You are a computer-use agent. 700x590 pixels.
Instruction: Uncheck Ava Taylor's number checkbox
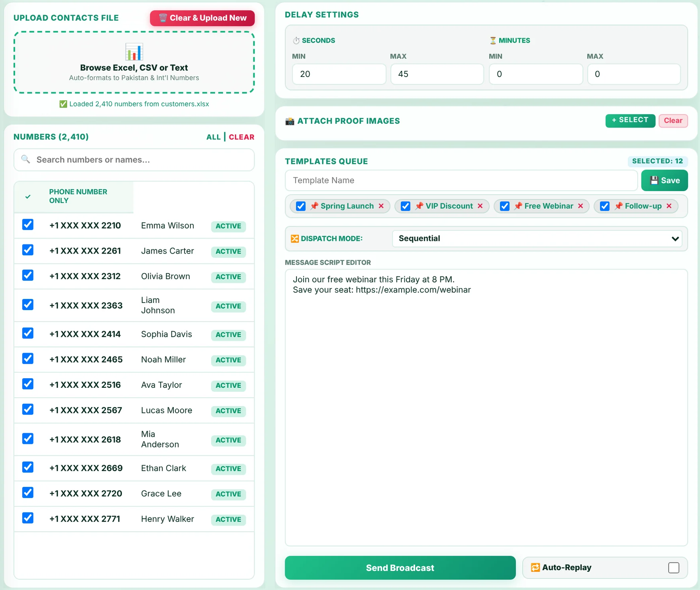(x=28, y=384)
